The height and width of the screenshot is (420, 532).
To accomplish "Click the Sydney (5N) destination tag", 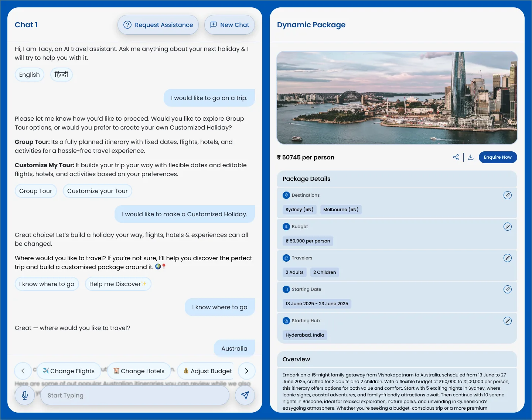I will [300, 210].
